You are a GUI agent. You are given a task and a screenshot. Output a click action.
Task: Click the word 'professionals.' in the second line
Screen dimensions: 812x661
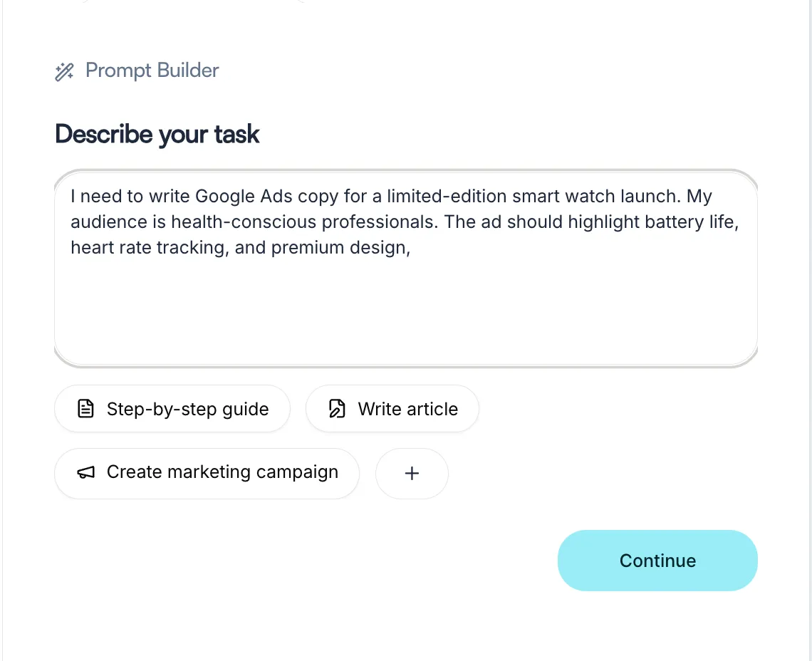(x=380, y=222)
